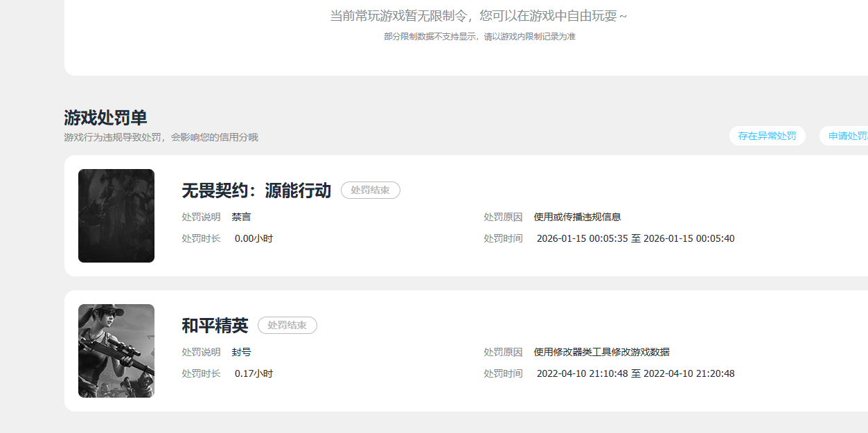Click the 2022-04-10 penalty time range
Image resolution: width=868 pixels, height=433 pixels.
pos(635,373)
